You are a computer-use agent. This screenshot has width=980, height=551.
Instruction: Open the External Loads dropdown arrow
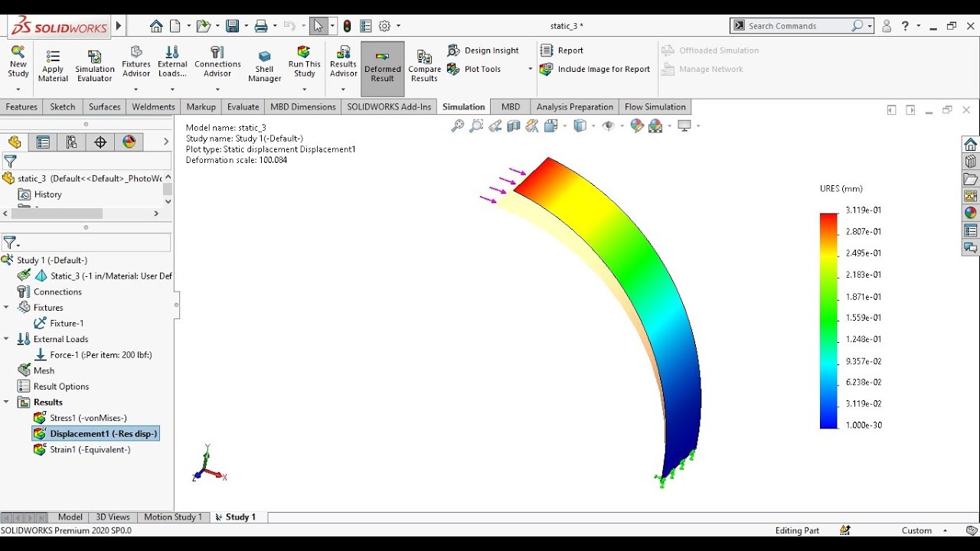pos(172,89)
